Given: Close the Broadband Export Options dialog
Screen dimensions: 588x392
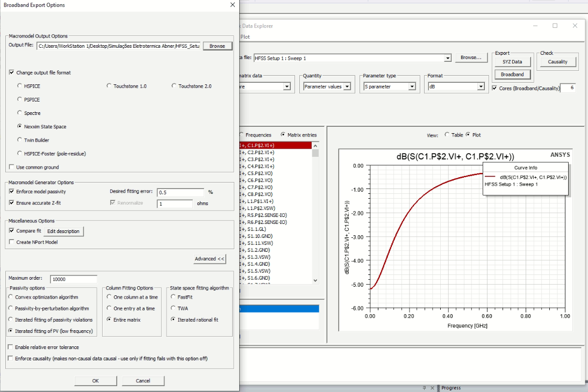Looking at the screenshot, I should tap(232, 5).
